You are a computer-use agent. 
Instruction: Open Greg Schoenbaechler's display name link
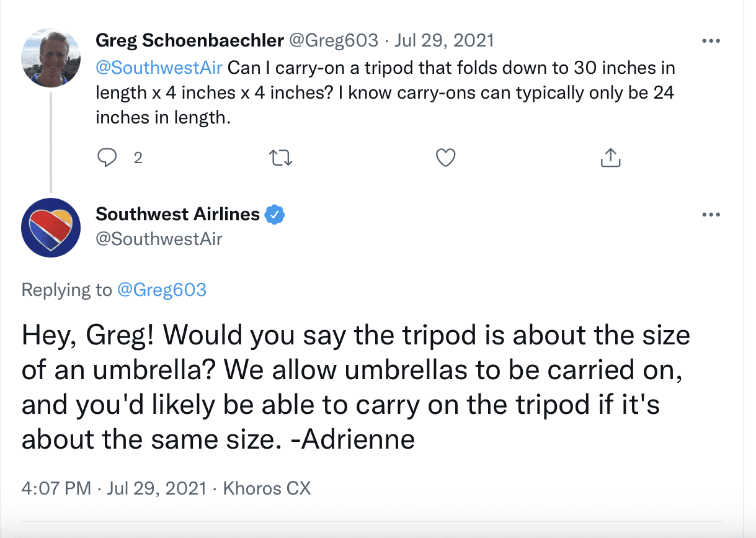(x=190, y=41)
